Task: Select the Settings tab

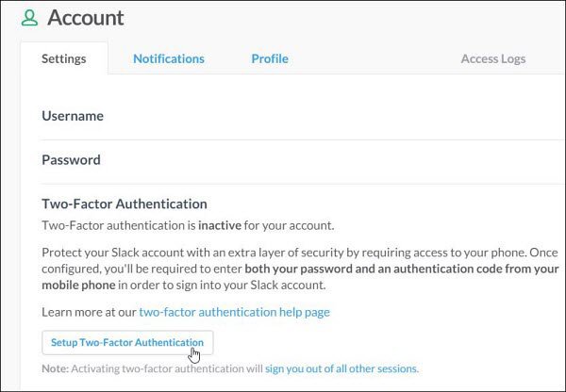Action: 64,58
